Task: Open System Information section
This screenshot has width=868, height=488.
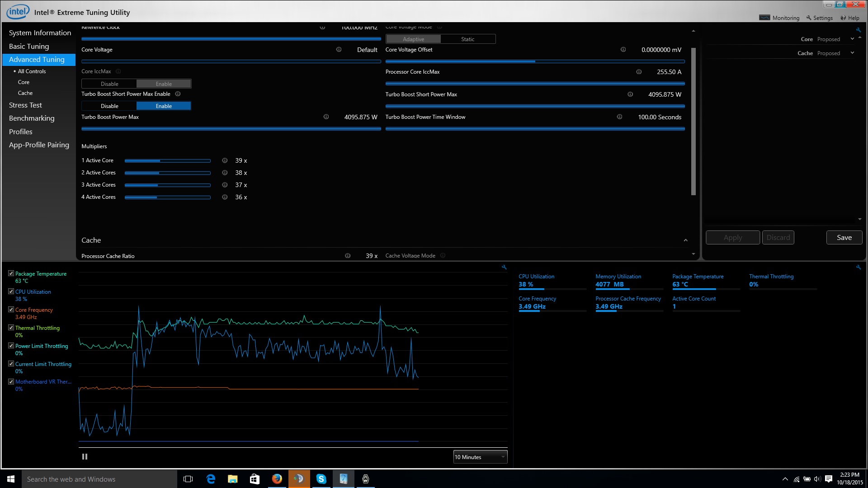Action: click(40, 33)
